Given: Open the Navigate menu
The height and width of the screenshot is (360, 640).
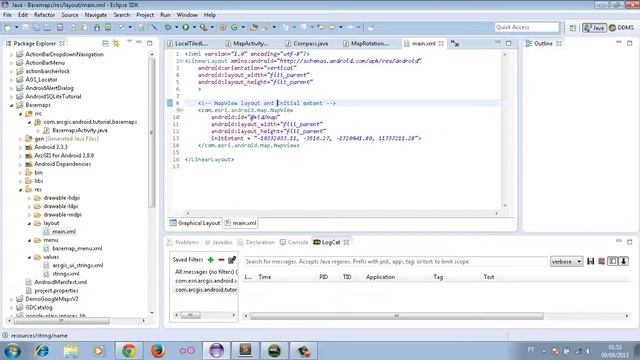Looking at the screenshot, I should (96, 15).
